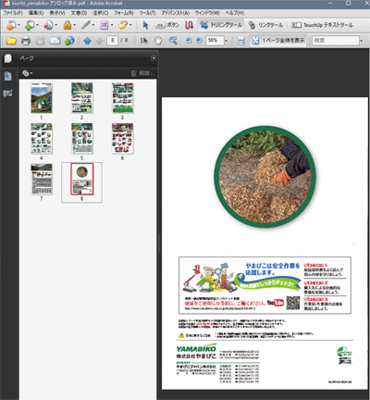Activate the リンクツール link tool
Screen dimensions: 370x400
tap(266, 25)
